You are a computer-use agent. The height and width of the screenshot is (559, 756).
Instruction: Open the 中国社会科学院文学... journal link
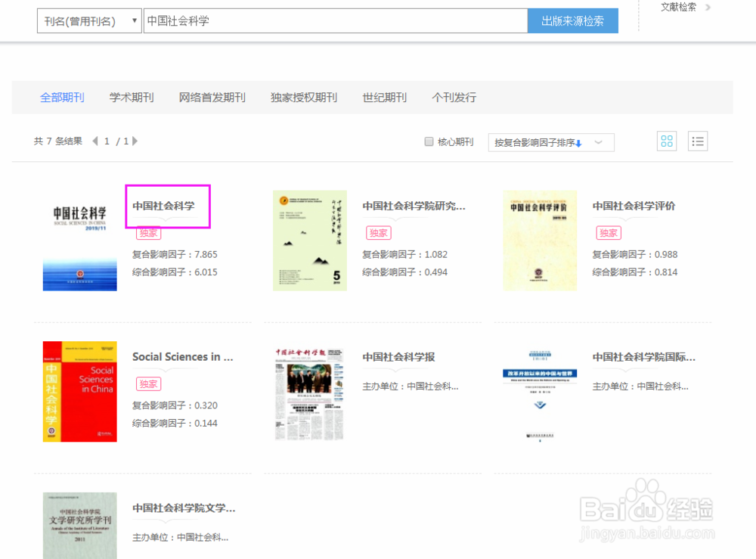point(184,508)
